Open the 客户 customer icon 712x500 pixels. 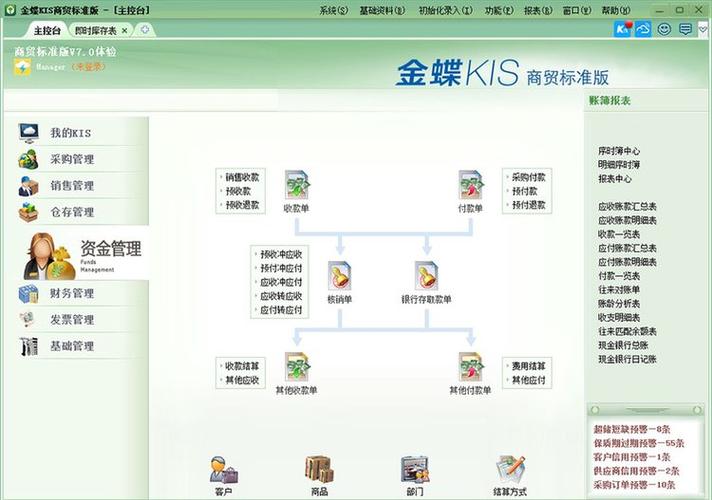[x=223, y=470]
